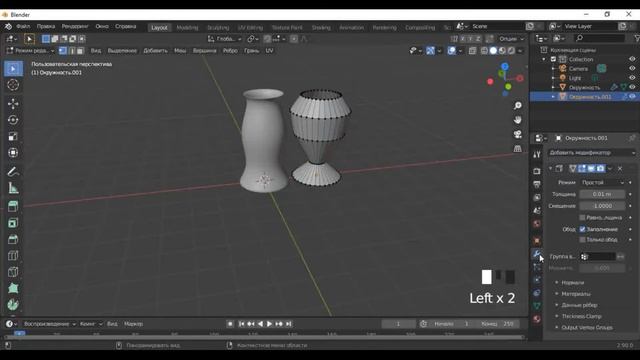Screen dimensions: 640x360
Task: Open the Output properties tab
Action: [x=537, y=184]
